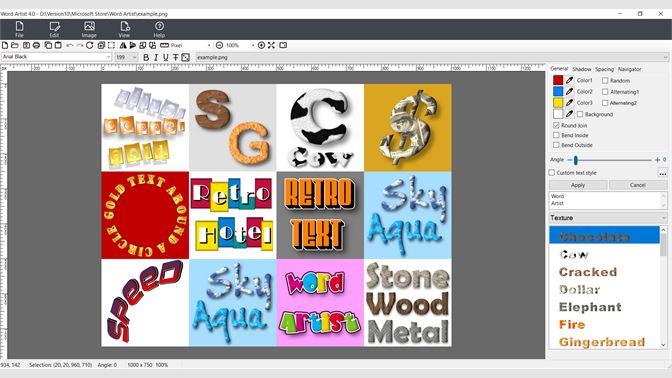Click the Redo arrow icon

79,45
